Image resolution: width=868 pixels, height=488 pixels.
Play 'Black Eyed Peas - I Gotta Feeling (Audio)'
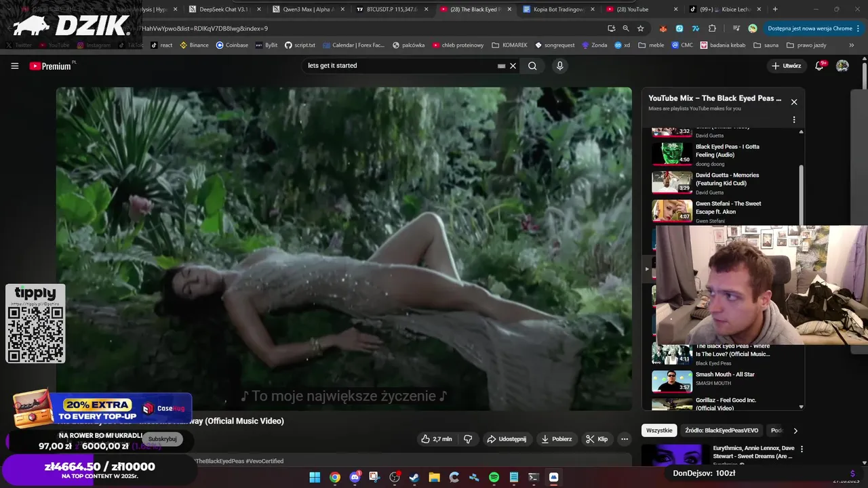722,154
